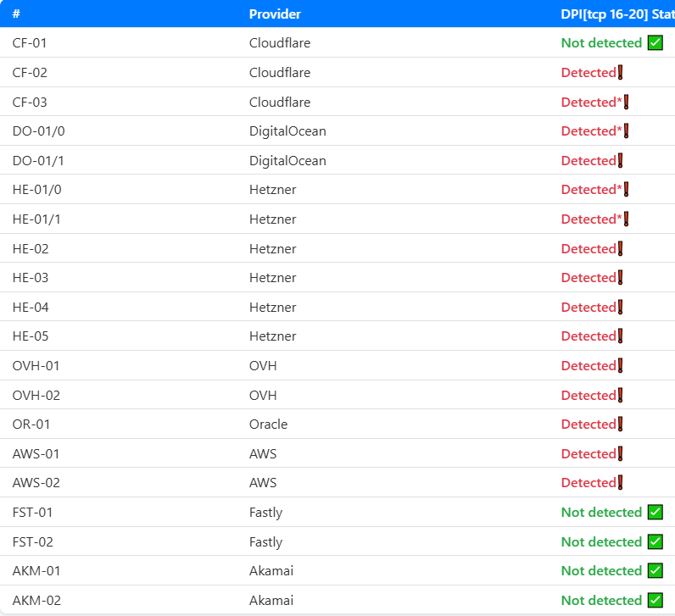Image resolution: width=675 pixels, height=616 pixels.
Task: Click the green checkmark icon for CF-01
Action: coord(655,42)
